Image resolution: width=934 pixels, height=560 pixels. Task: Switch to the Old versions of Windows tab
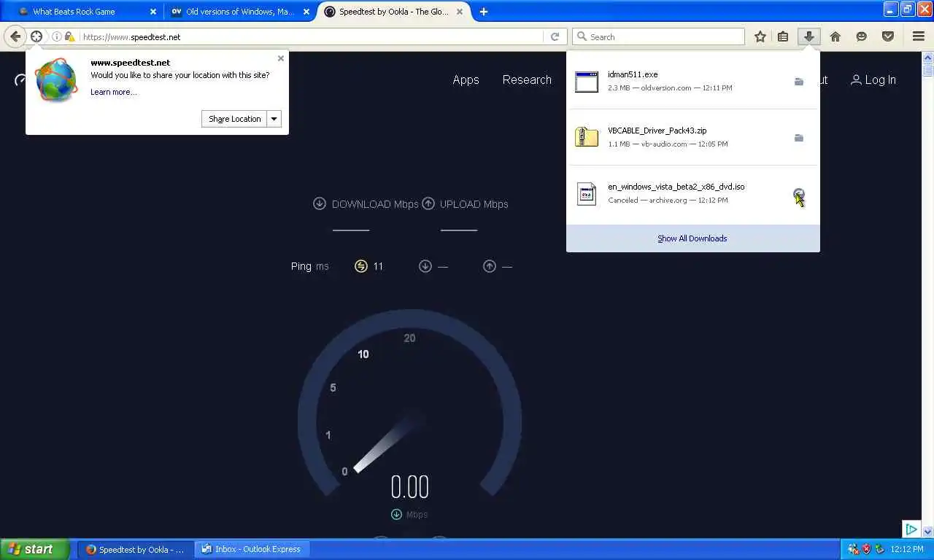coord(240,12)
